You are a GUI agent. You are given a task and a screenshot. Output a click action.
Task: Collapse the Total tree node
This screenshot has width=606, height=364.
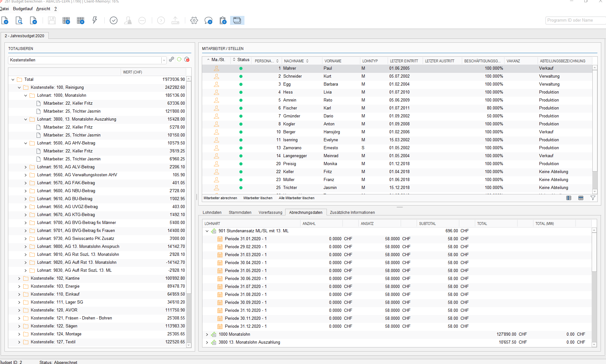[x=13, y=80]
